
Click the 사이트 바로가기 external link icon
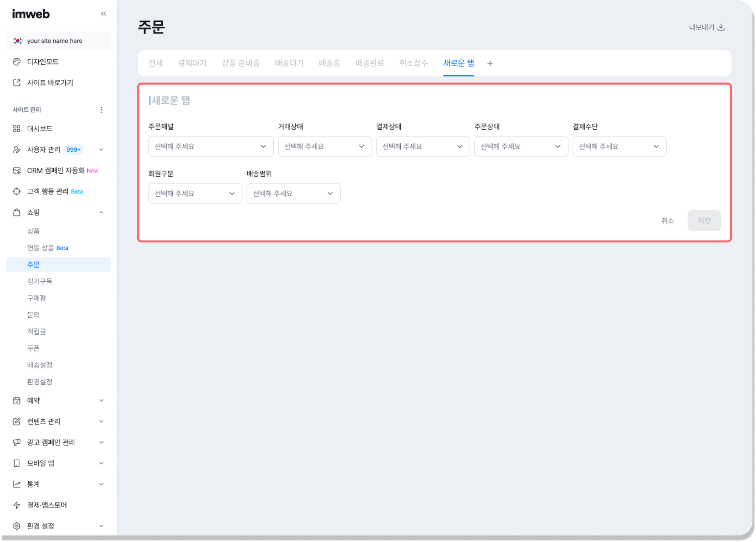[x=17, y=82]
